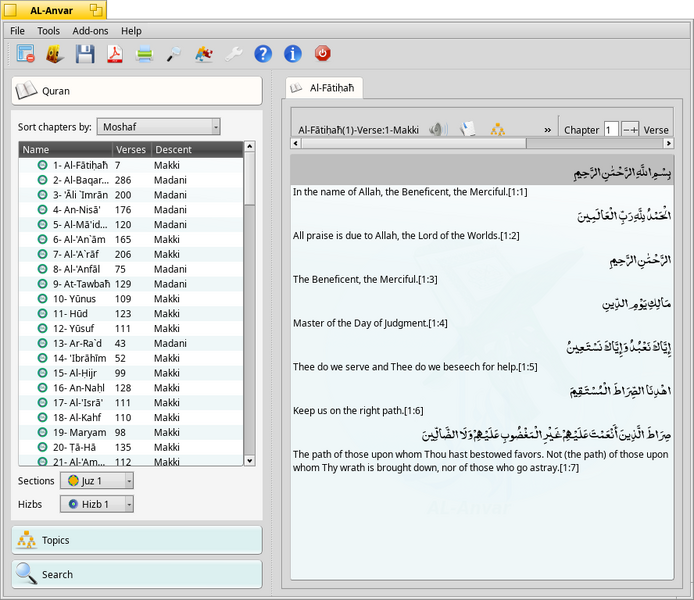Image resolution: width=694 pixels, height=600 pixels.
Task: Click the blue info icon
Action: pos(293,54)
